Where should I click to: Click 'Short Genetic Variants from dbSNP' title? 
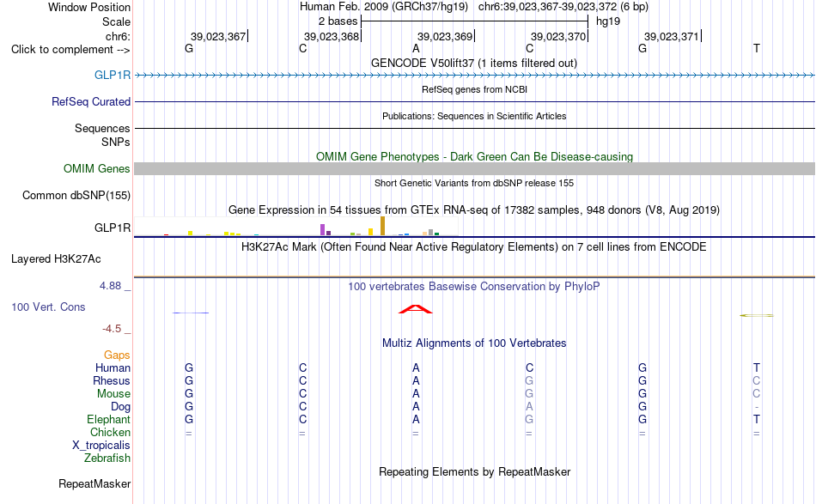pos(474,183)
